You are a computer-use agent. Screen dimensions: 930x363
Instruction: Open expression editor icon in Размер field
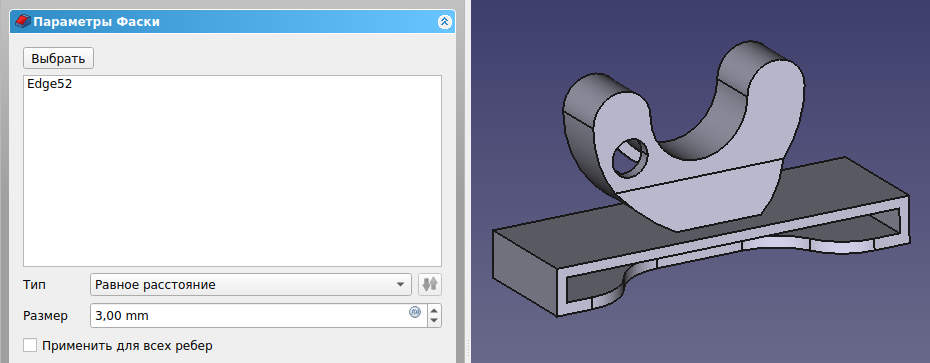pos(415,312)
